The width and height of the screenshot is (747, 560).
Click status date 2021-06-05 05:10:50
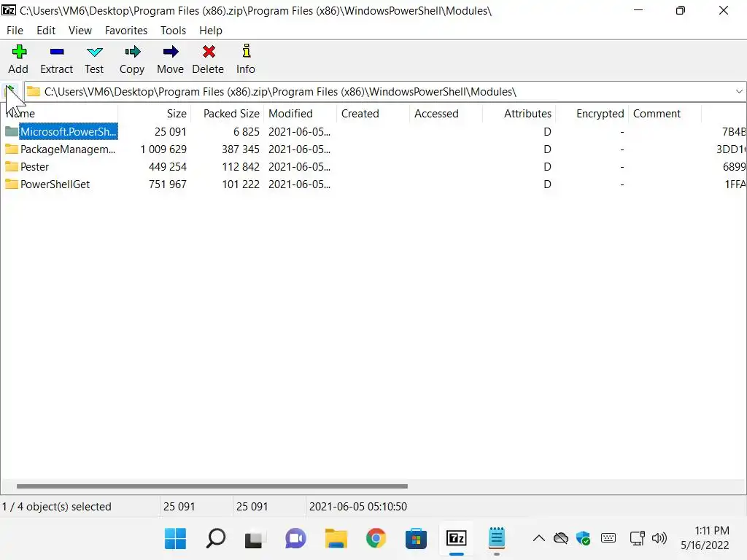(358, 507)
